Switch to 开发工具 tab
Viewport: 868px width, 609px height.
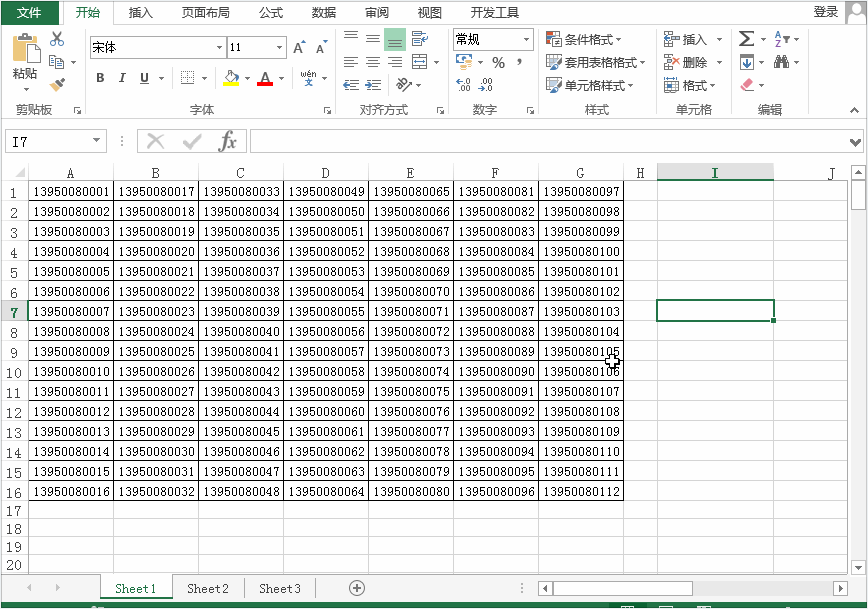[x=494, y=13]
